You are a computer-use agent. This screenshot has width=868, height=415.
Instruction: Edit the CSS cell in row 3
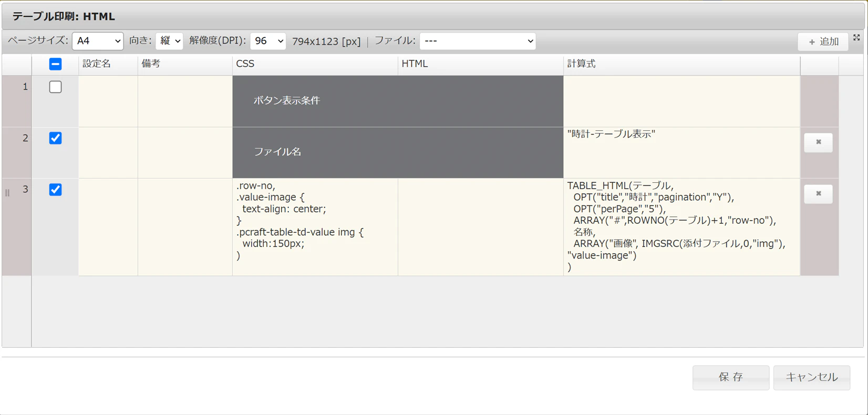tap(315, 227)
